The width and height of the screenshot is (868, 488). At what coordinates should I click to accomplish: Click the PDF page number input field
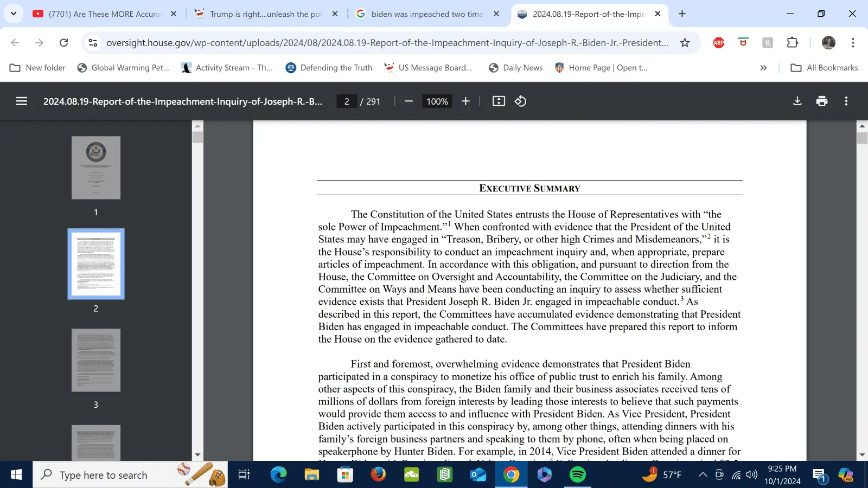pyautogui.click(x=347, y=101)
